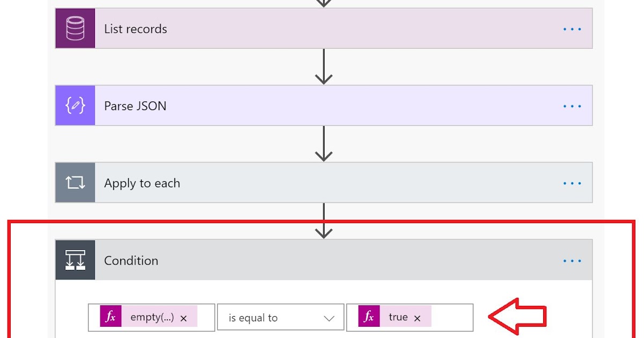Open the 'is equal to' operator dropdown

pos(280,317)
